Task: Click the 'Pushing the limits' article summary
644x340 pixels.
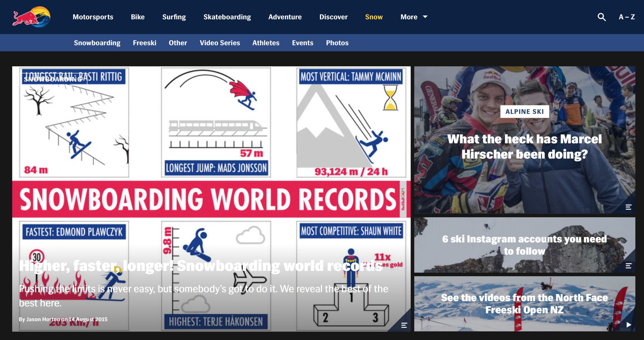Action: click(x=204, y=296)
